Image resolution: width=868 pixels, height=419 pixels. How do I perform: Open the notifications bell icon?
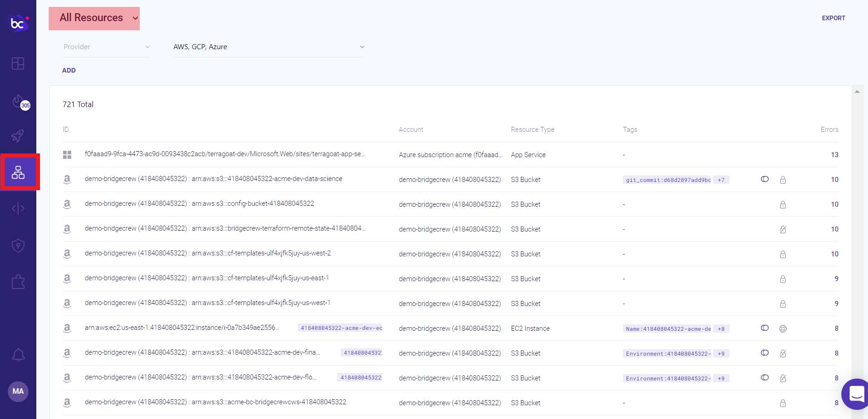point(18,355)
